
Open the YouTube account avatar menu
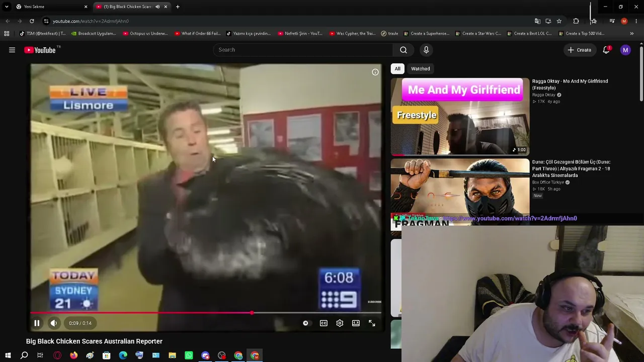click(625, 50)
